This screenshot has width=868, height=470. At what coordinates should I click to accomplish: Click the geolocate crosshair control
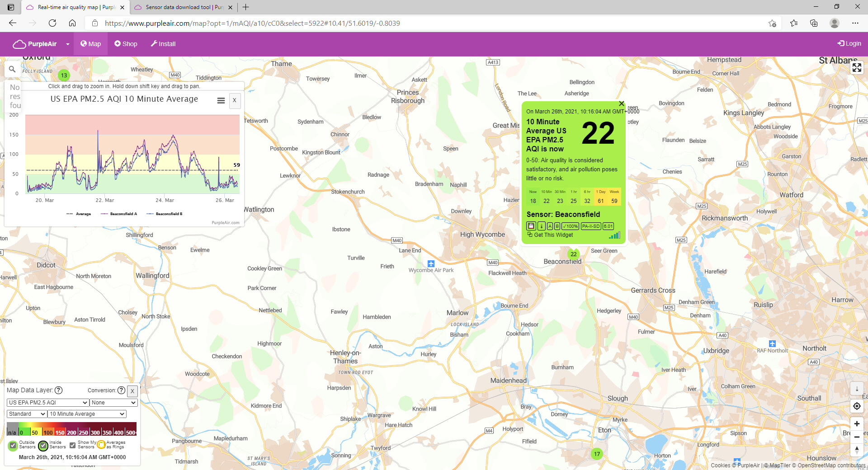click(x=857, y=406)
